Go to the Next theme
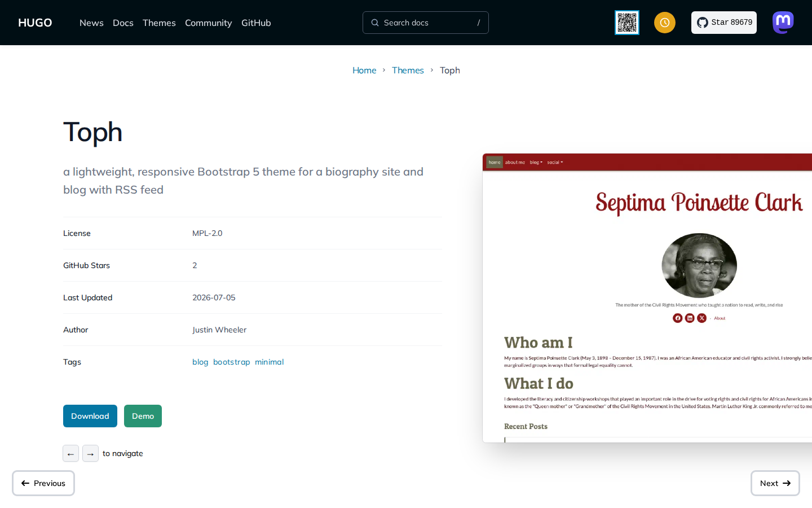Screen dimensions: 812x508 [x=775, y=483]
